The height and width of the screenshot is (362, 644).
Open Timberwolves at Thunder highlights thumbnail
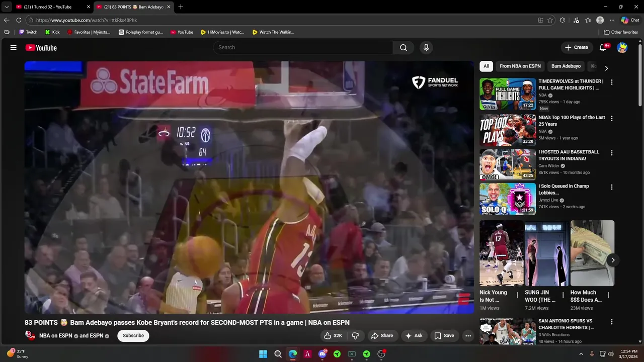point(507,94)
